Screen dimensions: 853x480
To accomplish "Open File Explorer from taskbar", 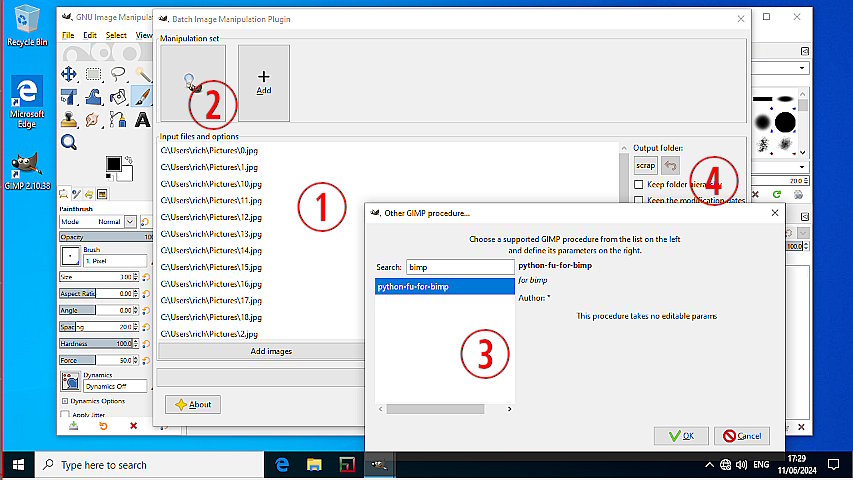I will click(x=314, y=465).
